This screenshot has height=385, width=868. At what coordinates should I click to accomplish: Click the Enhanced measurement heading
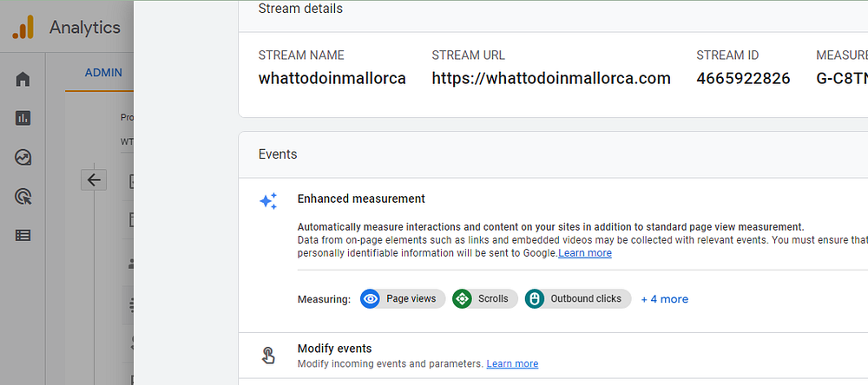tap(361, 199)
